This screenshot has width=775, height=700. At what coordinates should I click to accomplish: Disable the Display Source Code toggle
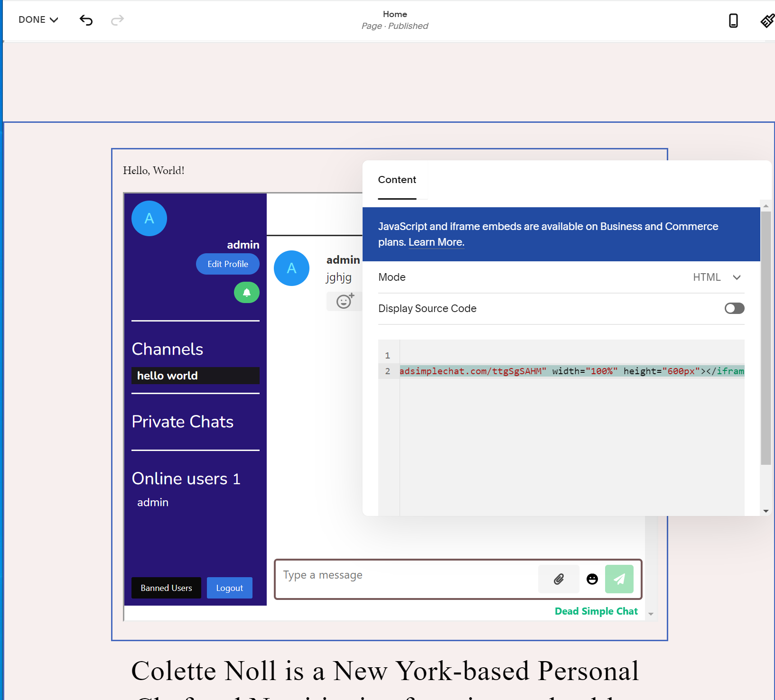(734, 308)
